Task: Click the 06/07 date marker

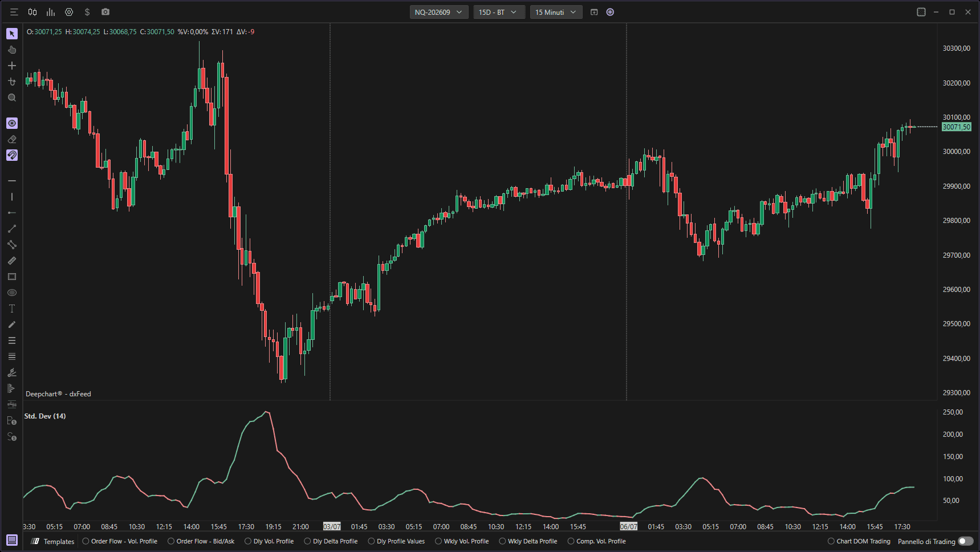Action: pyautogui.click(x=629, y=526)
